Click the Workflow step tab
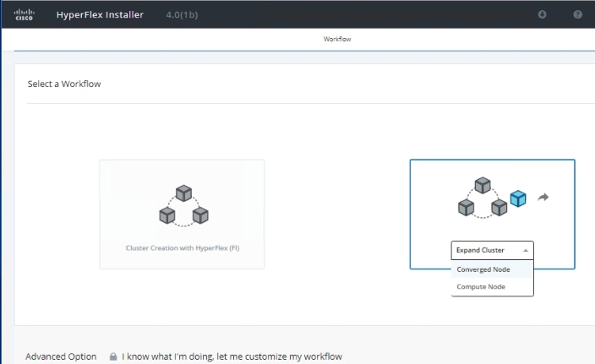The image size is (595, 364). [x=337, y=39]
